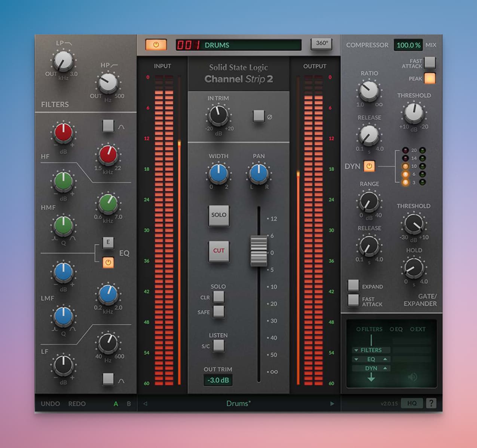Open the question mark help button
The height and width of the screenshot is (448, 477).
coord(431,403)
